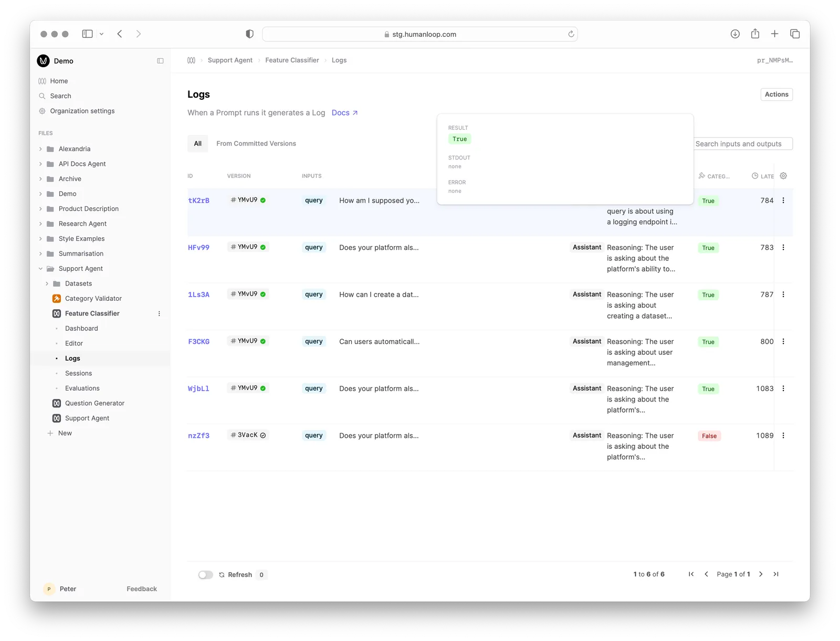Viewport: 840px width, 641px height.
Task: Open Organization settings
Action: pos(82,111)
